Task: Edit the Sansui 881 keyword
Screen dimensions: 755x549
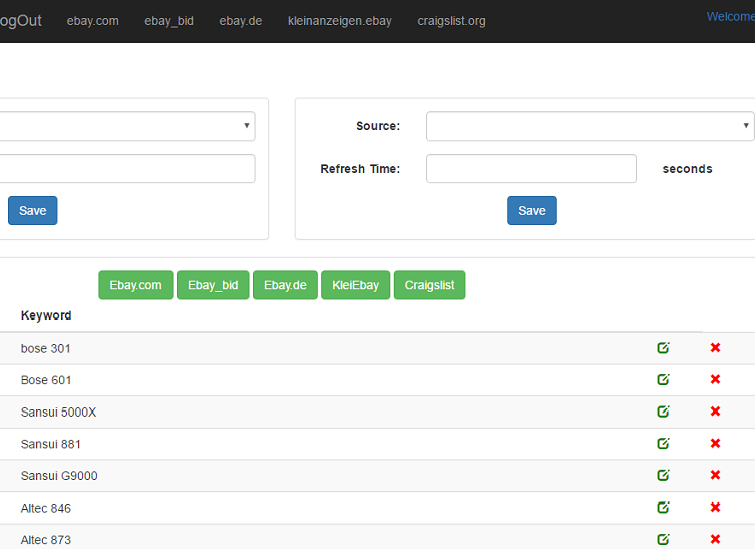Action: [x=664, y=444]
